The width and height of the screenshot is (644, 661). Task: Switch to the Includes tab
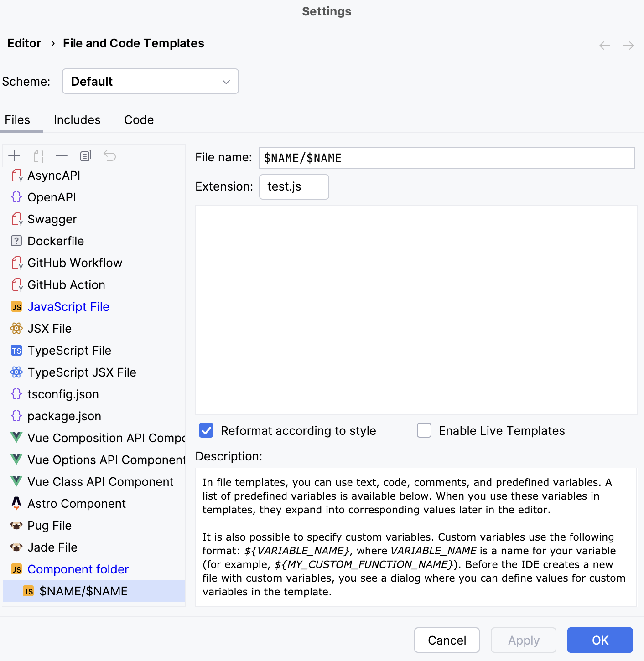(77, 119)
